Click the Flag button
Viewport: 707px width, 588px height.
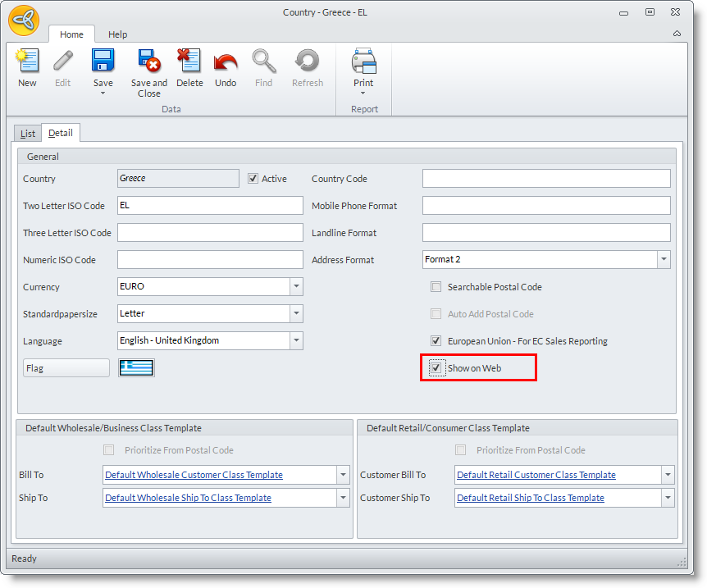(66, 368)
